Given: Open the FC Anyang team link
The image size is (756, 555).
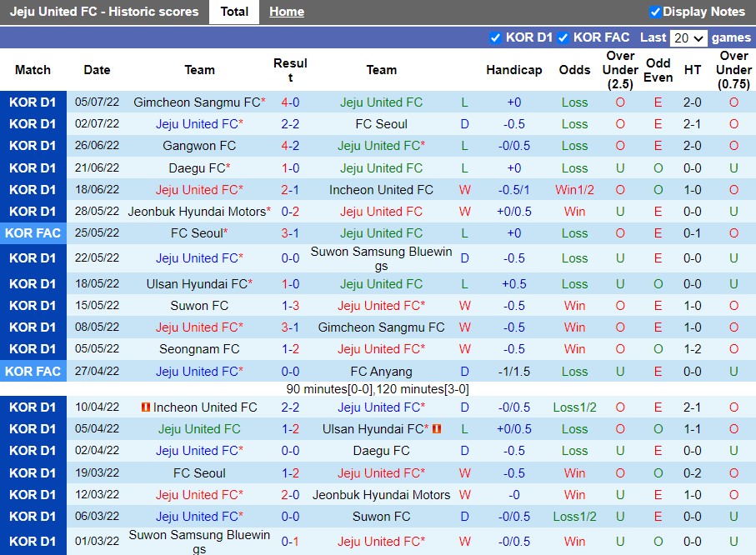Looking at the screenshot, I should (381, 372).
